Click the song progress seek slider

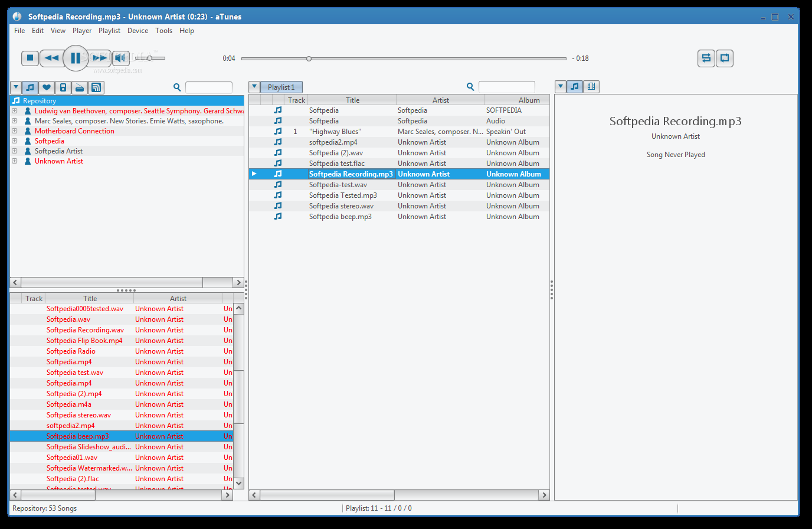tap(404, 58)
